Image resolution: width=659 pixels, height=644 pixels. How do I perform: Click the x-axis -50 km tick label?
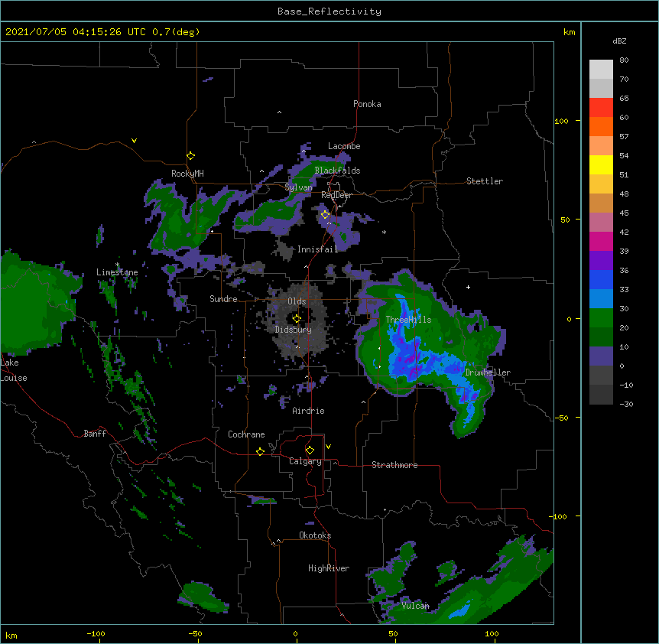(x=195, y=633)
